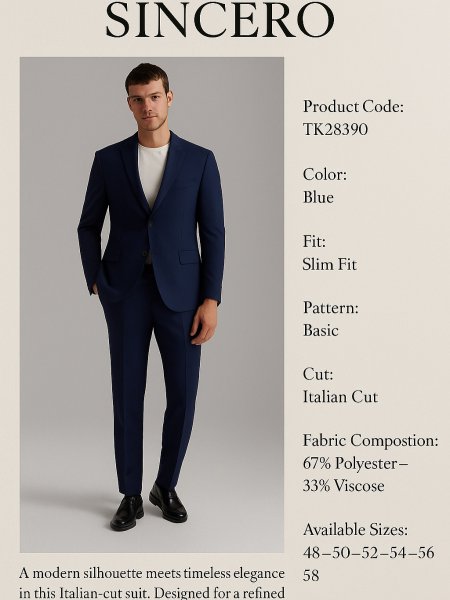Select the Color label text
Screen dimensions: 450x600
[325, 174]
